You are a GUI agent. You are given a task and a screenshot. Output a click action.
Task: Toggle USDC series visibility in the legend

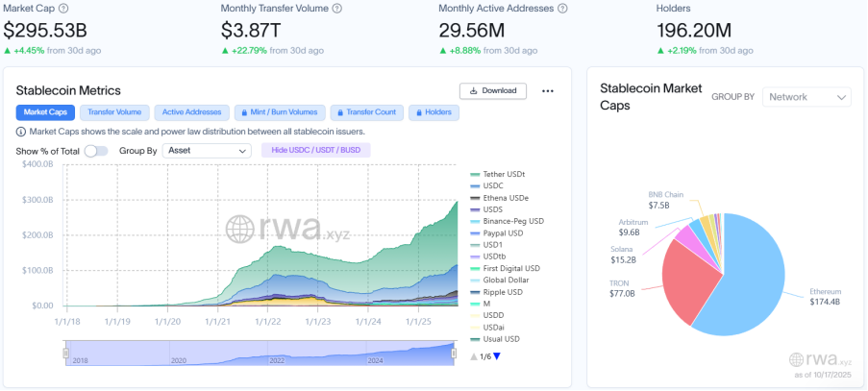[495, 184]
